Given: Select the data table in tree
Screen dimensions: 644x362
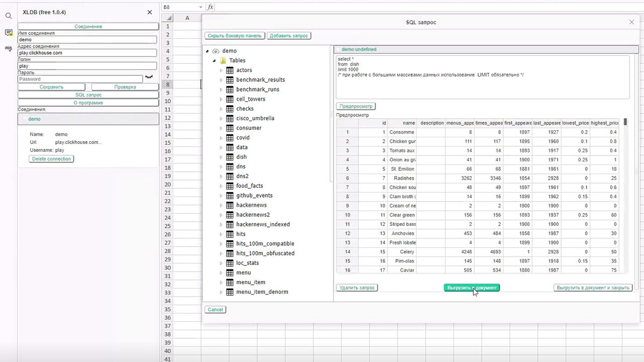Looking at the screenshot, I should [242, 147].
